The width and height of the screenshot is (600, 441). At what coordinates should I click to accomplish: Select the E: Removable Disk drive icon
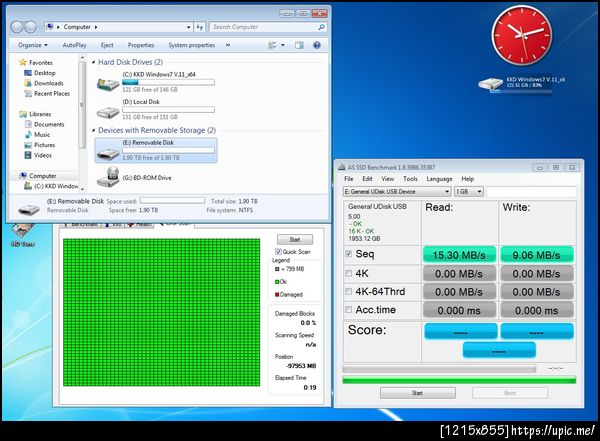coord(108,154)
